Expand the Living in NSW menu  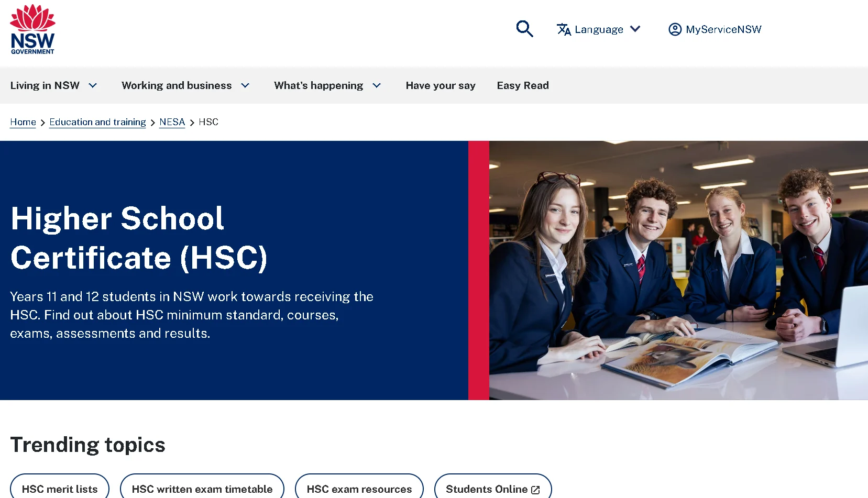click(53, 85)
